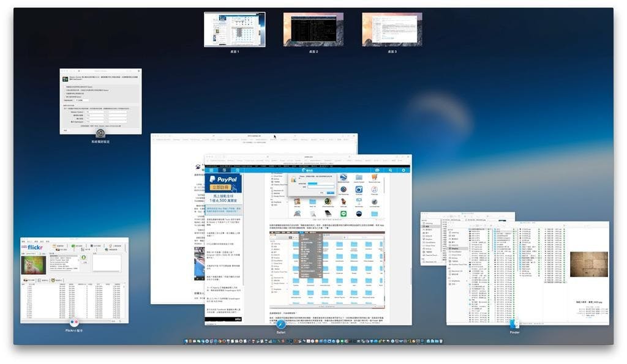This screenshot has height=364, width=627.
Task: Open the first camera tab above the Flickr table
Action: coord(29,280)
